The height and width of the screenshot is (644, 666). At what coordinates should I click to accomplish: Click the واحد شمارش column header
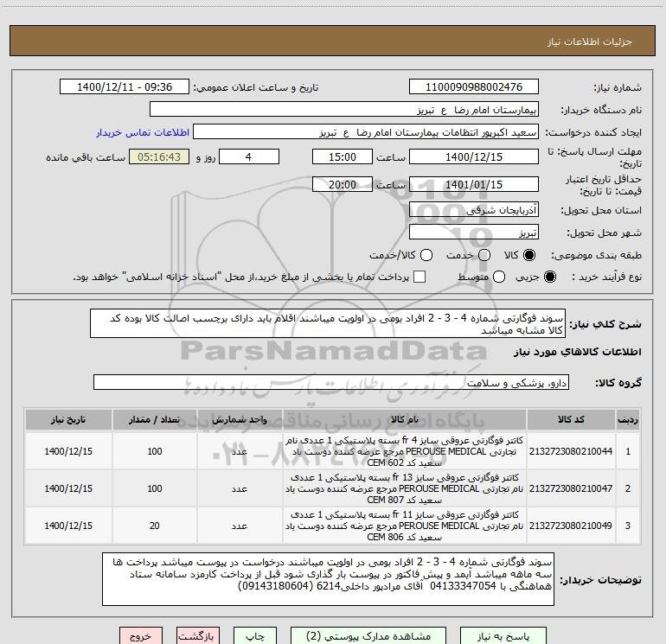click(240, 419)
